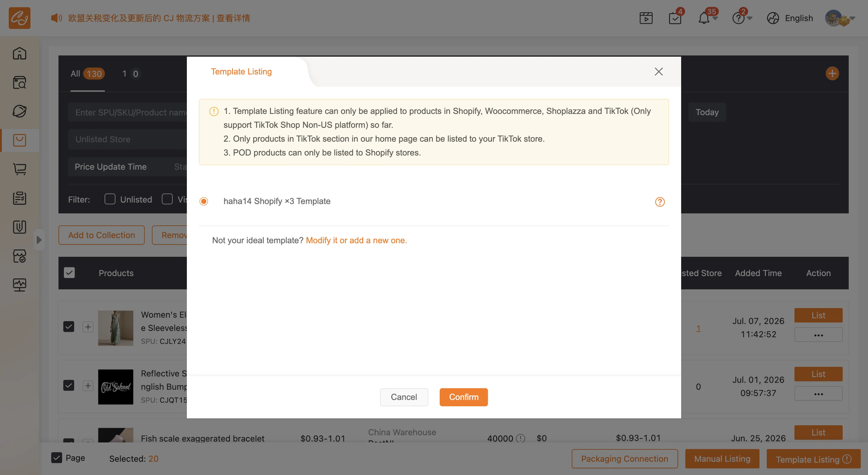Click List for the Jul. 01, 2026 product
Image resolution: width=868 pixels, height=475 pixels.
pyautogui.click(x=818, y=374)
